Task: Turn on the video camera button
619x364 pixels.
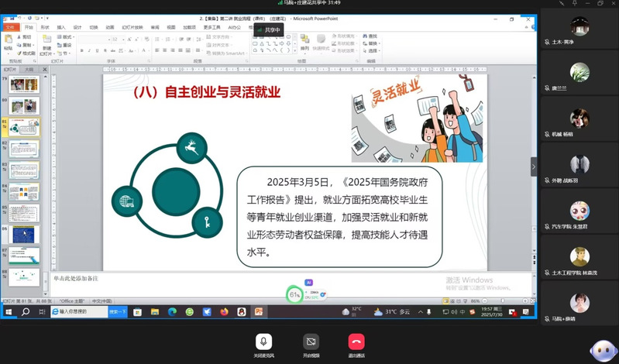Action: tap(311, 342)
